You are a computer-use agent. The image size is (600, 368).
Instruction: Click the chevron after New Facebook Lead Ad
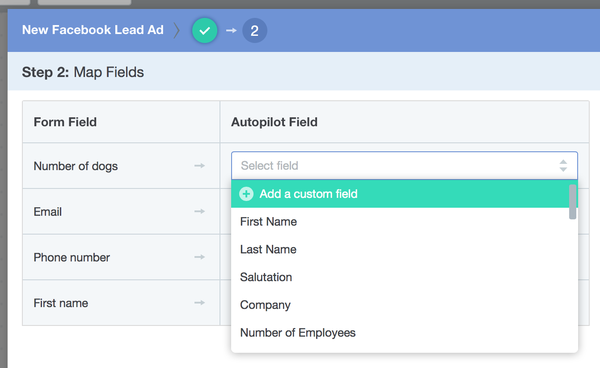(x=176, y=30)
